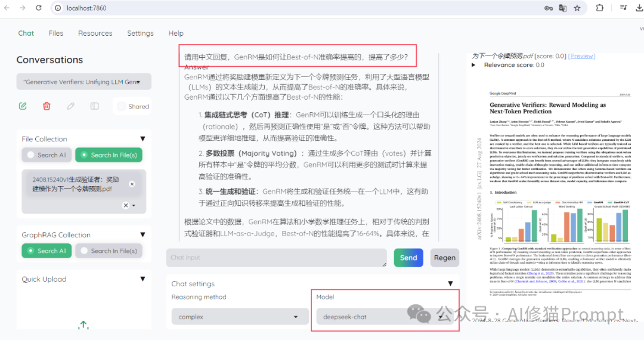Click the browser back arrow

(x=7, y=8)
